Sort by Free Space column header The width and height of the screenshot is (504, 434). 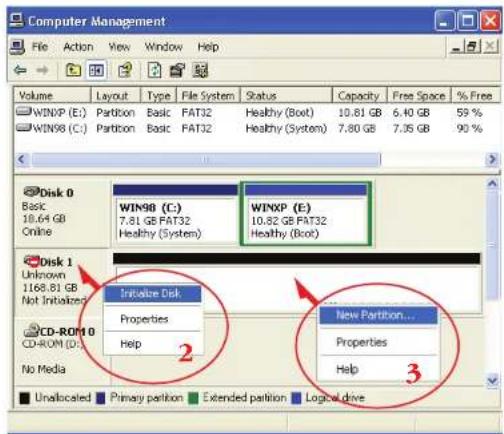(419, 96)
